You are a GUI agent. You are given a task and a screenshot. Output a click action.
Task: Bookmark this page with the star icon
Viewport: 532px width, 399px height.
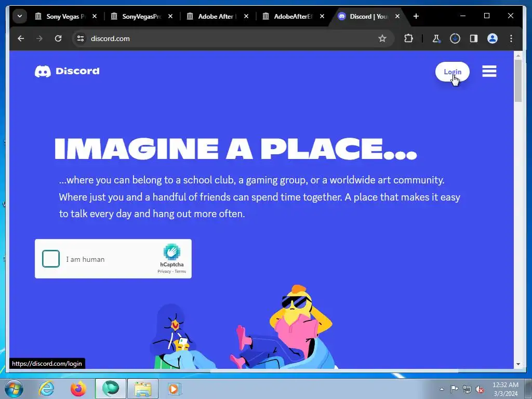coord(382,38)
